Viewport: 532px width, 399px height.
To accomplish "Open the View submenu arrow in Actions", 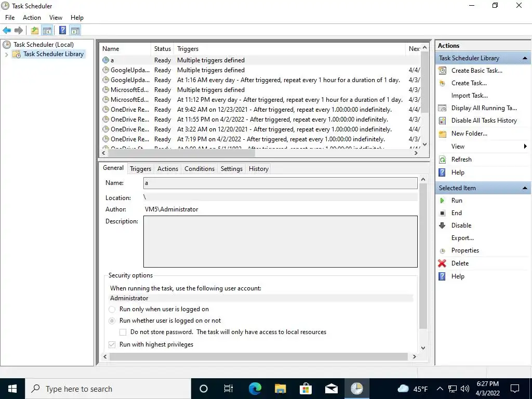I will [x=525, y=146].
